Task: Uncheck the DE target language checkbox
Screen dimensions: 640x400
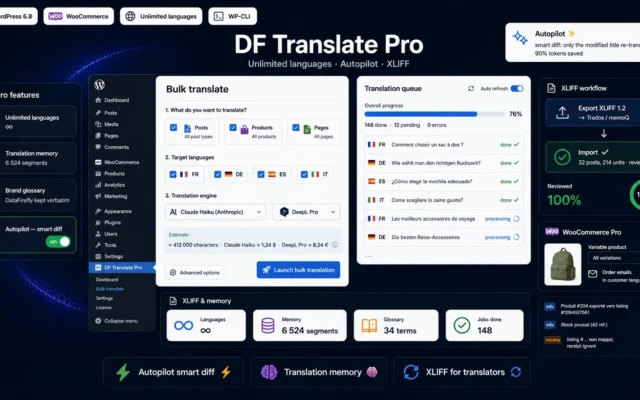Action: 218,174
